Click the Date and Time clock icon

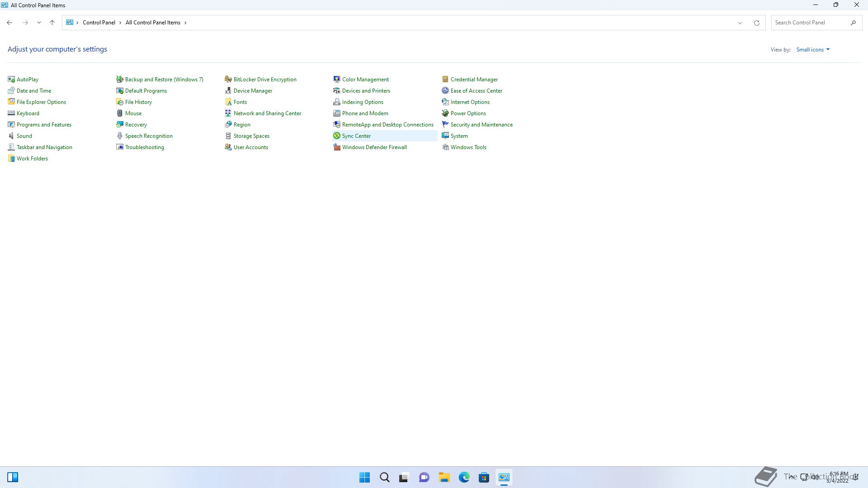(11, 90)
